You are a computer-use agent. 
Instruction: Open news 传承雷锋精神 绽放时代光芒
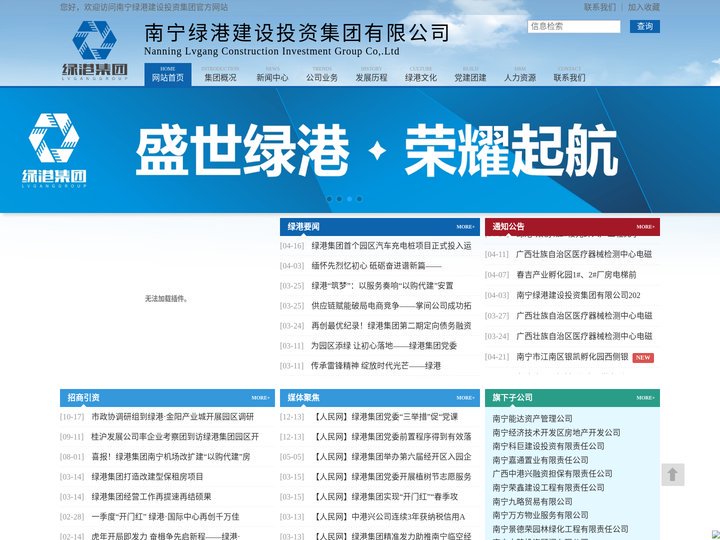coord(376,366)
